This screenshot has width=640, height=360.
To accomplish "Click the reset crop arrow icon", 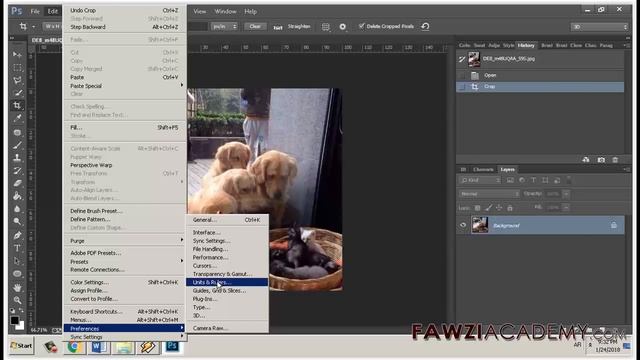I will click(425, 27).
